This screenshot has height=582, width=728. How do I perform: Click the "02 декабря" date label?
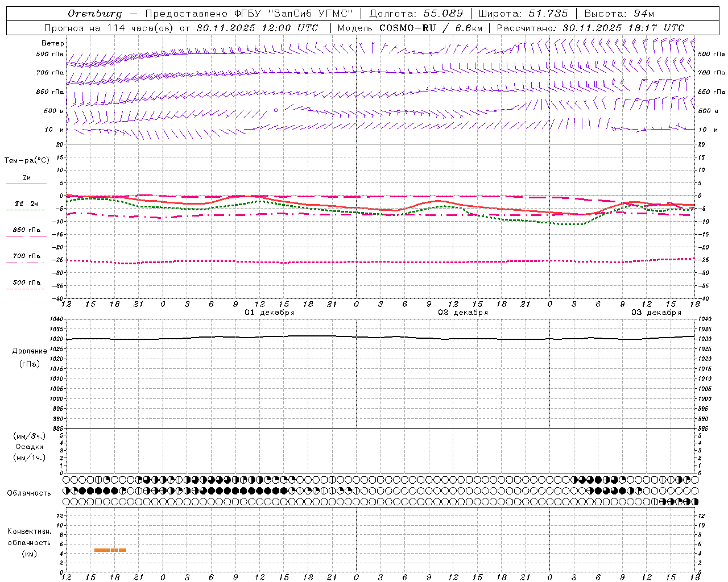click(463, 313)
